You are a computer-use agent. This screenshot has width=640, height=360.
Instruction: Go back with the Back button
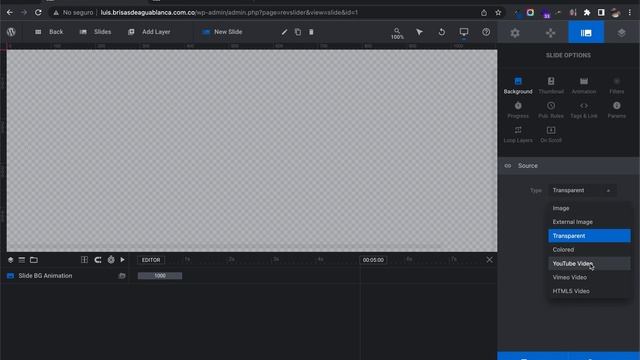49,32
